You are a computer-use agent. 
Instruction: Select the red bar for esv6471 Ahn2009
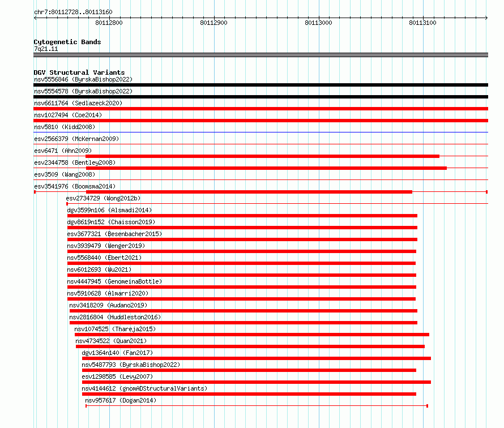[262, 156]
